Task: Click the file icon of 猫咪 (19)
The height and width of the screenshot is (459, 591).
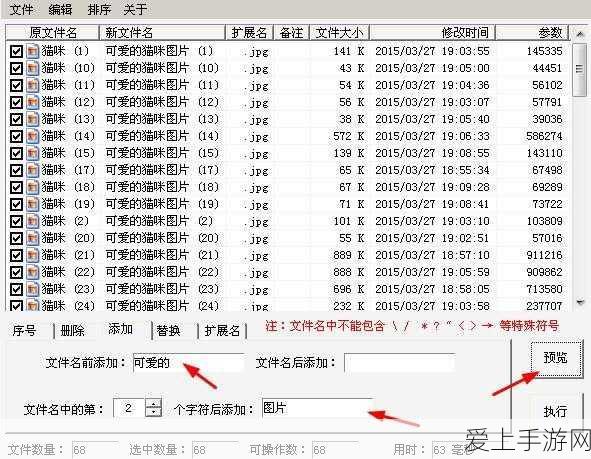Action: click(33, 204)
